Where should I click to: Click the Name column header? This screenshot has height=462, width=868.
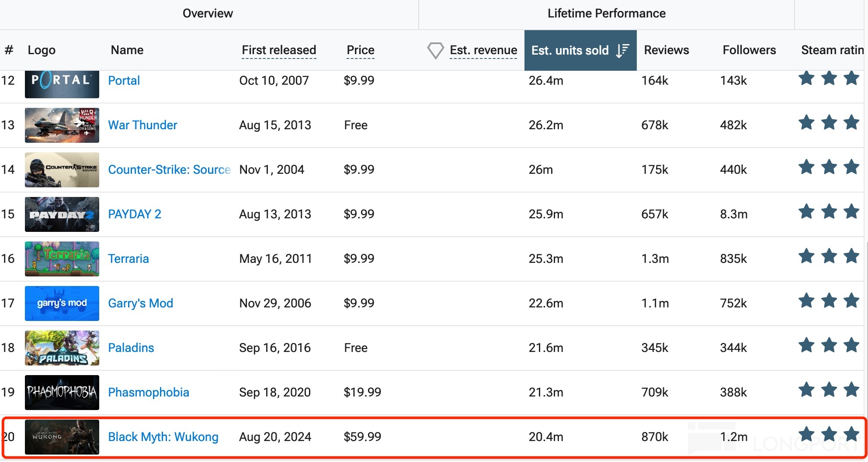pyautogui.click(x=127, y=50)
